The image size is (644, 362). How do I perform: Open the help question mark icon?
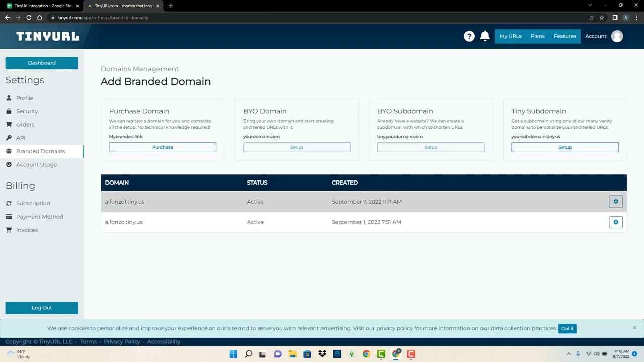(469, 36)
